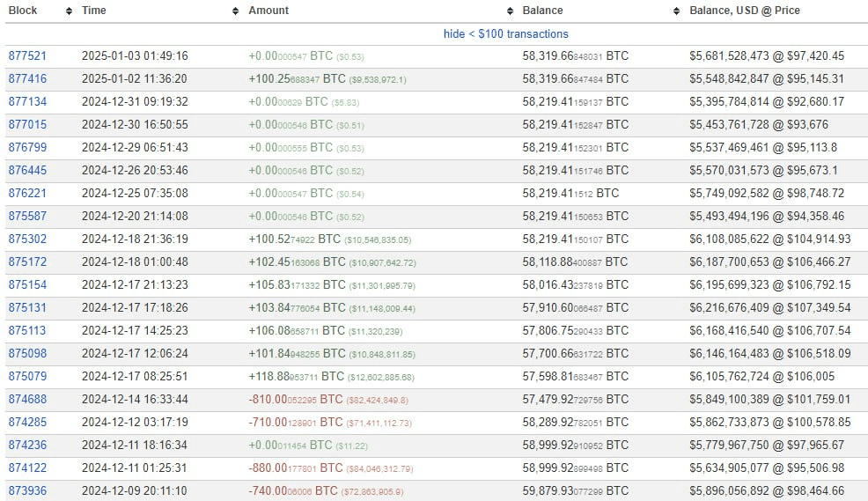The width and height of the screenshot is (868, 501).
Task: Open block 877416 link
Action: coord(27,78)
